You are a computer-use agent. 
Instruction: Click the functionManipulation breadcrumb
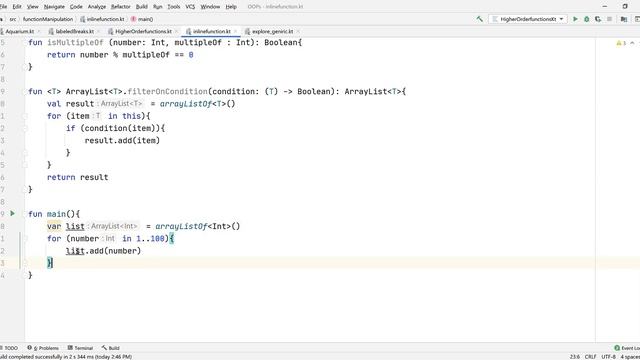point(48,19)
